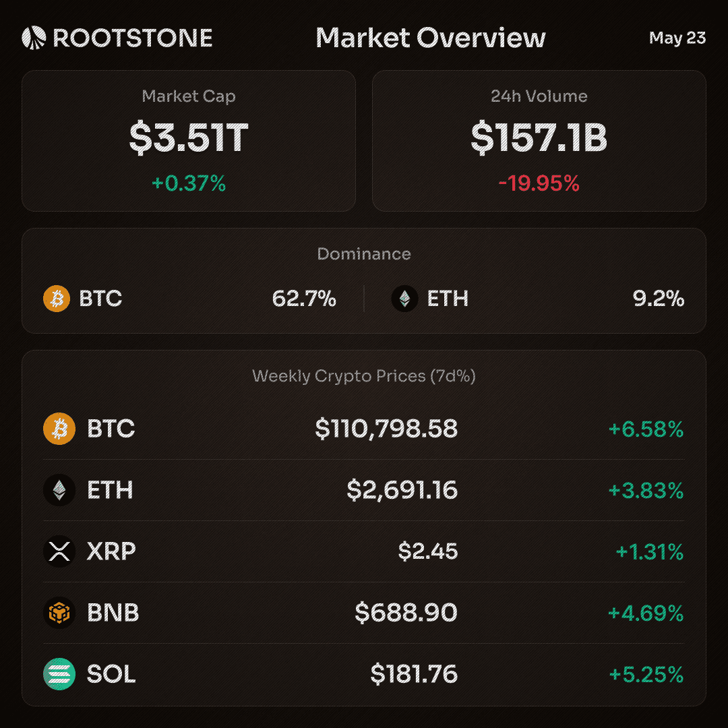The image size is (728, 728).
Task: Click the May 23 date label
Action: pyautogui.click(x=677, y=38)
